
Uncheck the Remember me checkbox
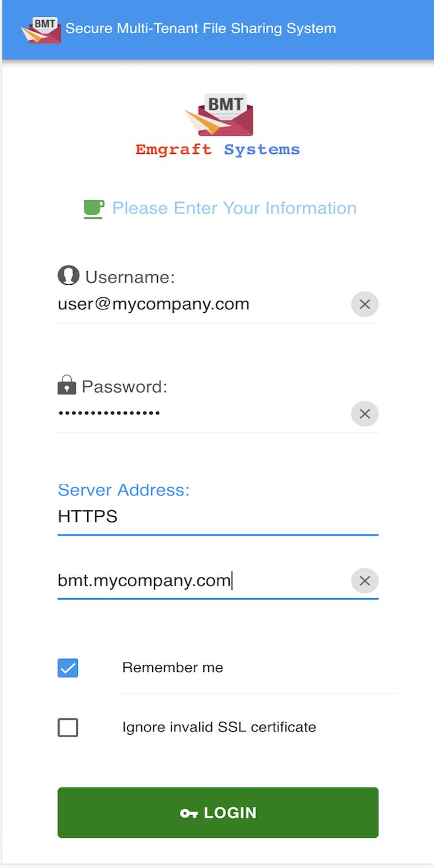(68, 668)
